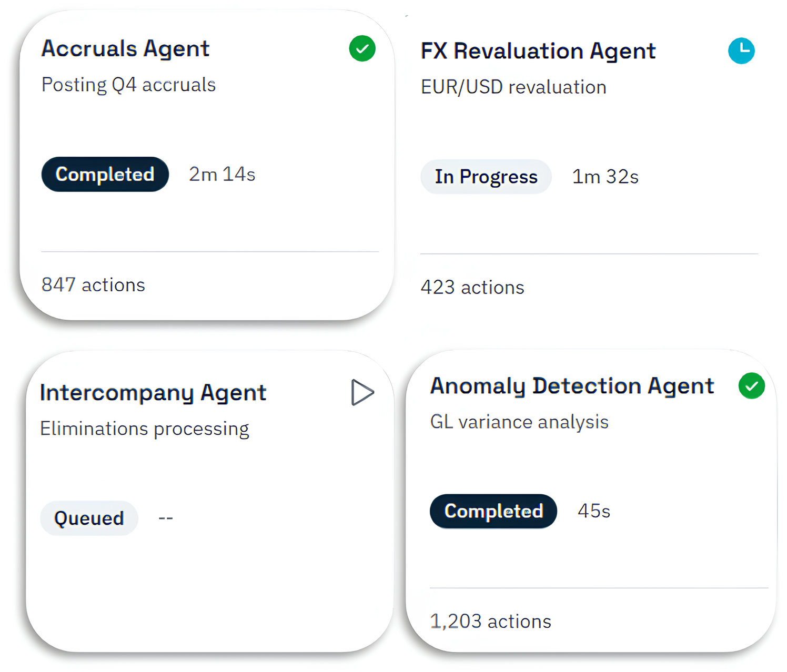This screenshot has height=672, width=787.
Task: Open the FX Revaluation Agent title
Action: tap(538, 52)
